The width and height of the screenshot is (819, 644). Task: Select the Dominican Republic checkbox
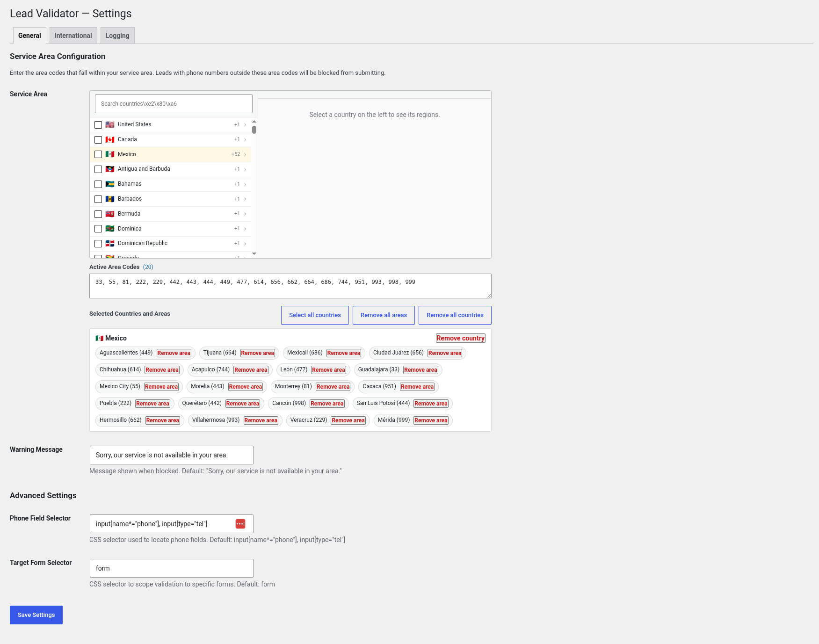pos(98,244)
